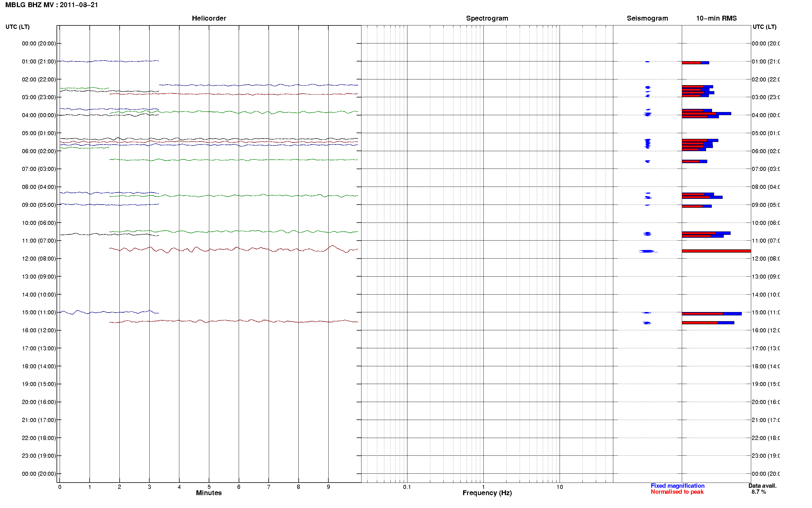Viewport: 812px width, 508px height.
Task: Click the 0.1 frequency tick label
Action: click(407, 487)
